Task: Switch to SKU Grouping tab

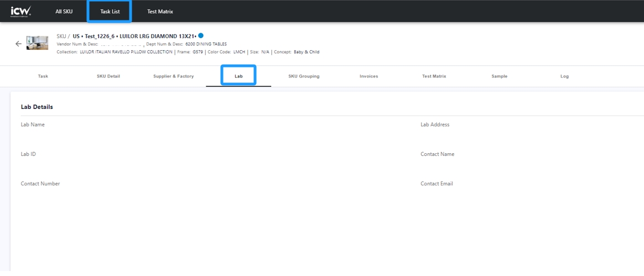Action: pyautogui.click(x=304, y=76)
